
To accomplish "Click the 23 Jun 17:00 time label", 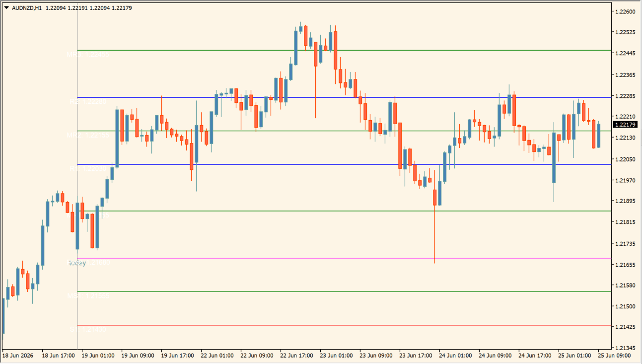I will click(x=416, y=356).
